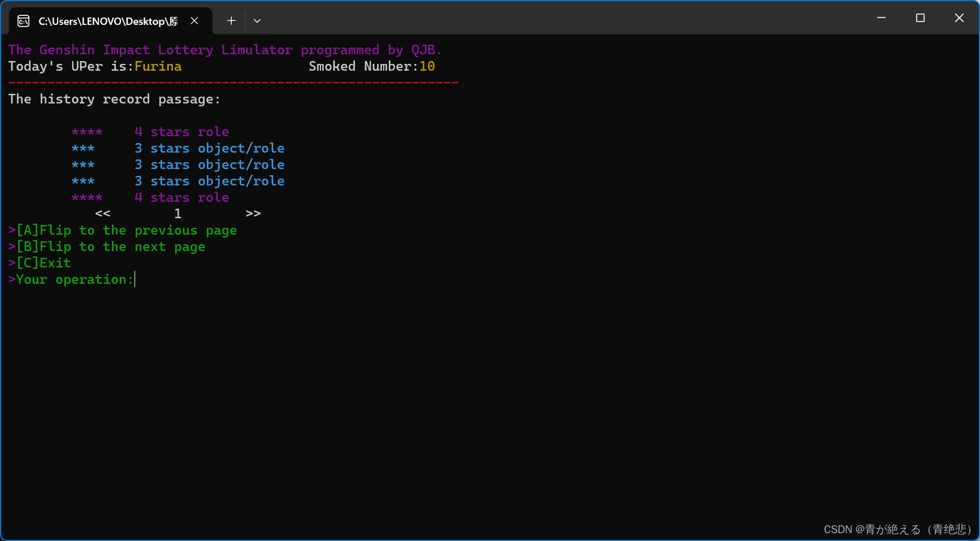980x541 pixels.
Task: Click the "Today's UPer is:" label
Action: (71, 66)
